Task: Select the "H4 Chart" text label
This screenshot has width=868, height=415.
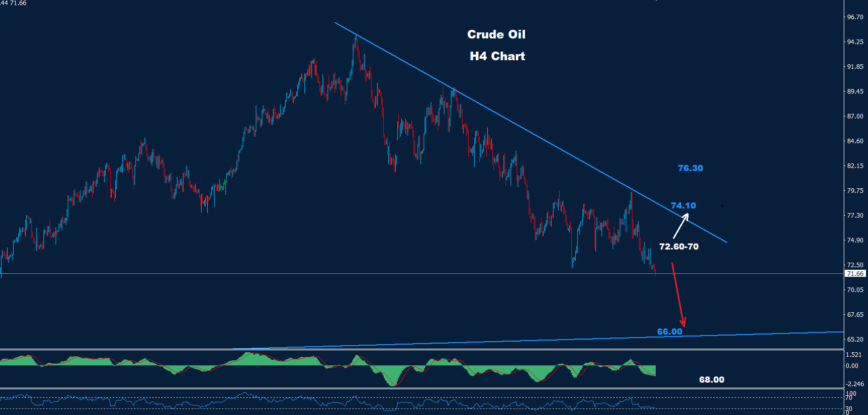Action: click(497, 56)
